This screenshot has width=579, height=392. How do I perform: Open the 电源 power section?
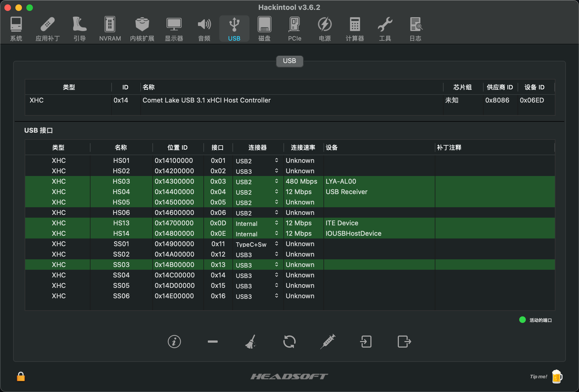pos(325,29)
